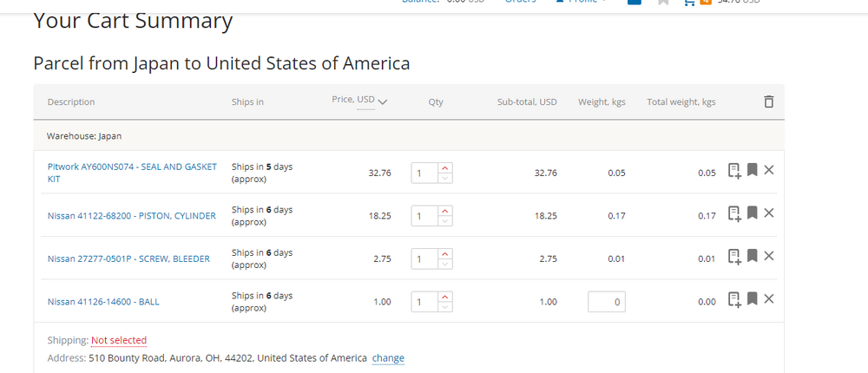This screenshot has height=373, width=868.
Task: Click the 'Not selected' shipping link
Action: (119, 340)
